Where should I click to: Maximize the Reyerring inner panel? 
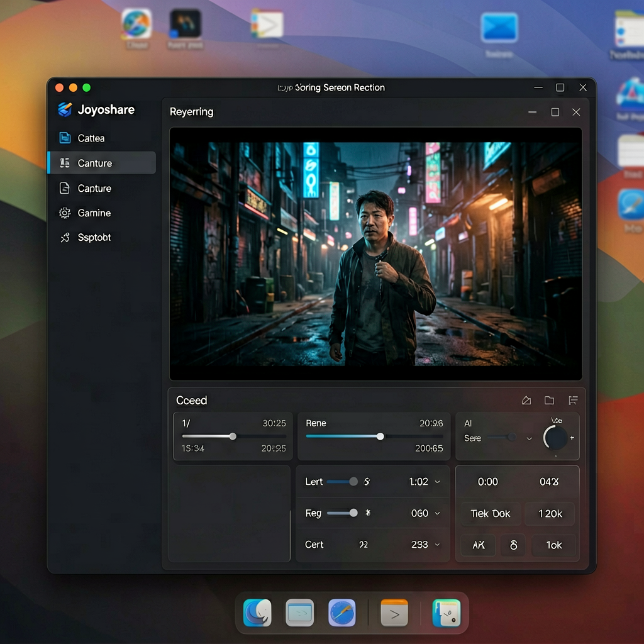tap(555, 112)
